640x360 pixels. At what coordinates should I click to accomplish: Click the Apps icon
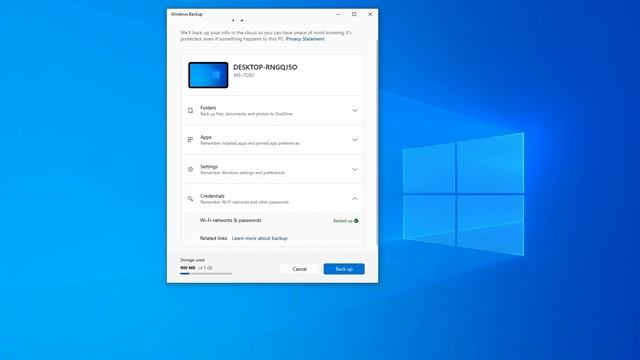[190, 140]
